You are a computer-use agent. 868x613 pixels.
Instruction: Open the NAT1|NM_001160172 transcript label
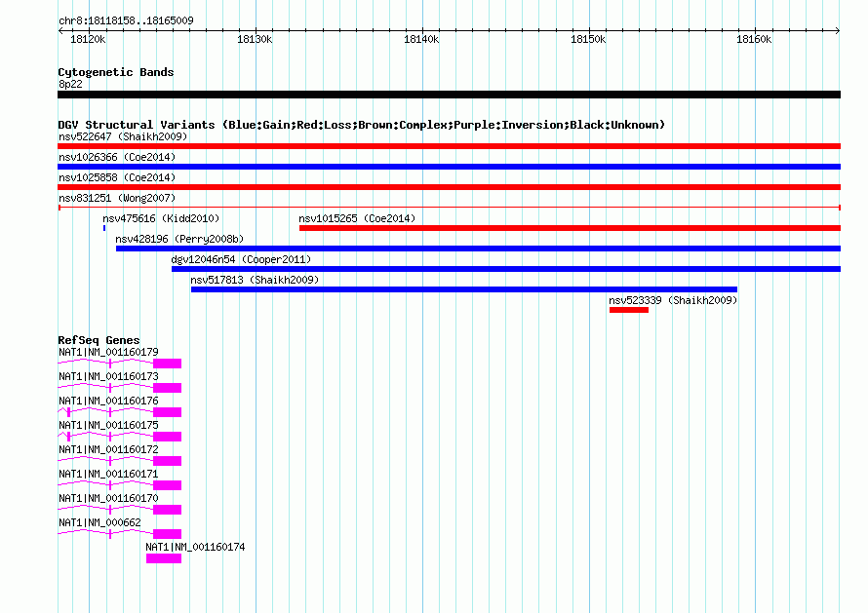108,449
